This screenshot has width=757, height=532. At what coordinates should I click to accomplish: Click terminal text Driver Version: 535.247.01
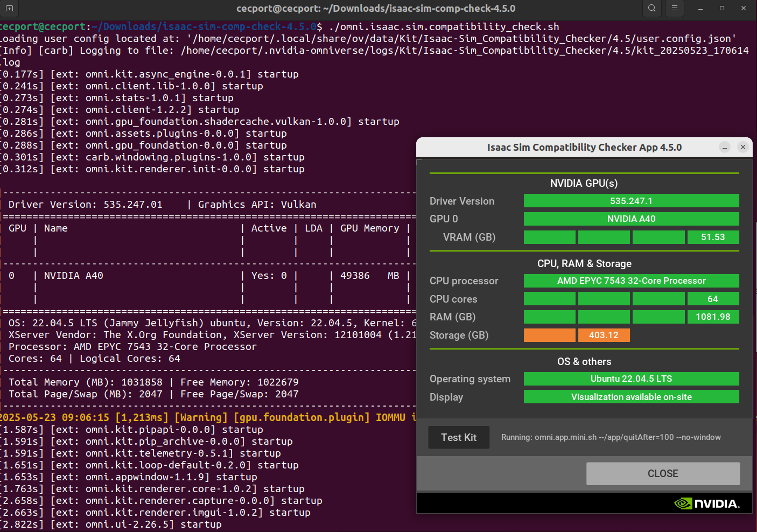(85, 204)
